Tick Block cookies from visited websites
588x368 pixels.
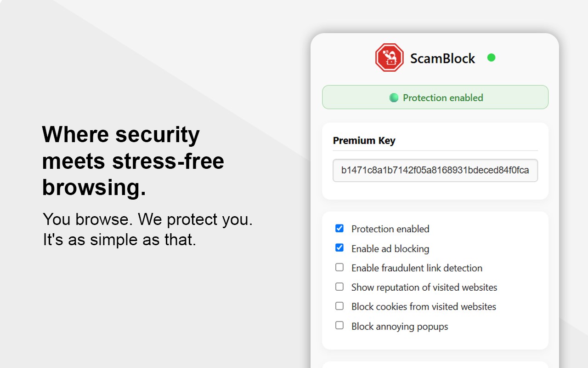point(339,306)
